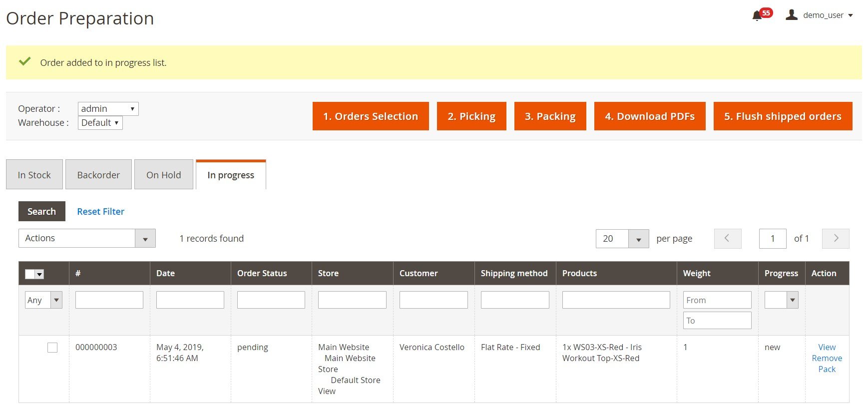The image size is (868, 410).
Task: Click Remove link for order 000000003
Action: [827, 358]
